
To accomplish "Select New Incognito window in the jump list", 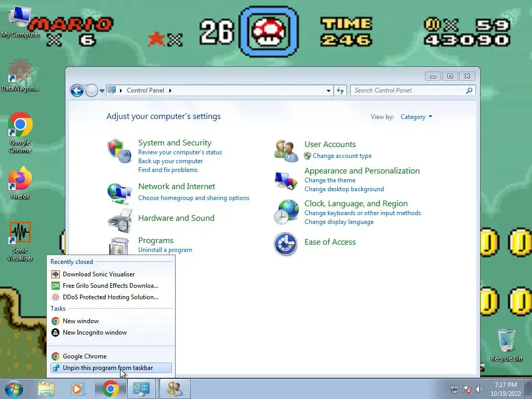I will pyautogui.click(x=111, y=332).
